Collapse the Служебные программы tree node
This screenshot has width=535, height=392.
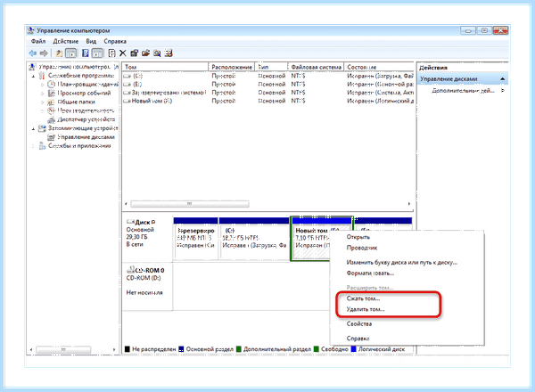34,76
